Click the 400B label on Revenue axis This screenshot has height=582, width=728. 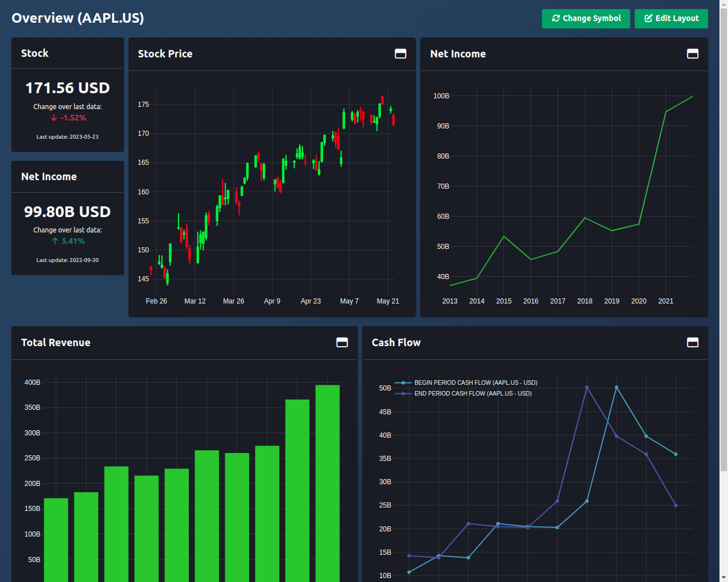32,383
